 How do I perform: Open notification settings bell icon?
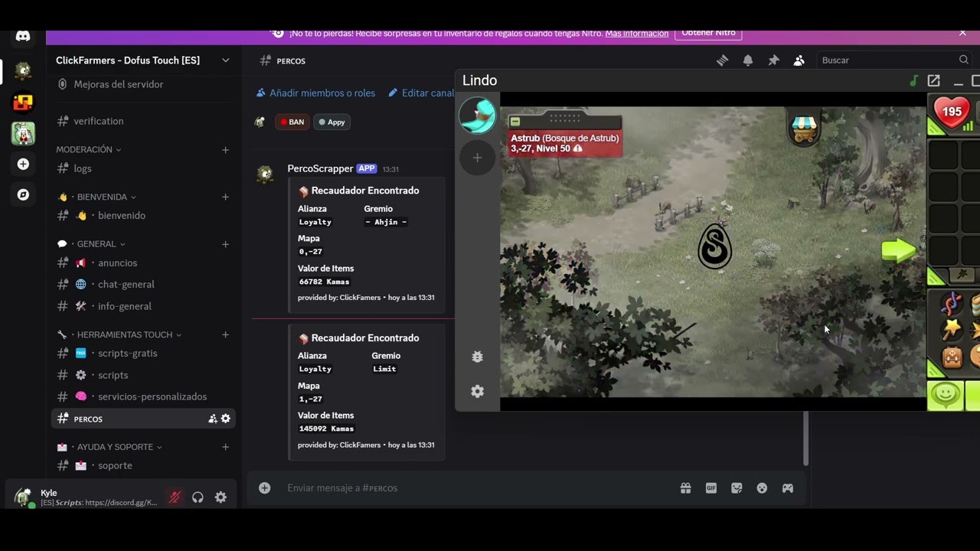pyautogui.click(x=748, y=60)
